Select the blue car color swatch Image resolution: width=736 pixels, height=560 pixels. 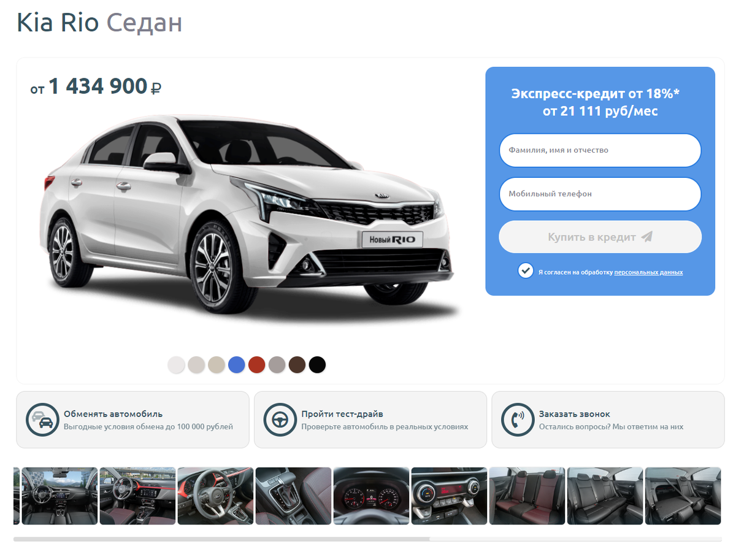pos(237,365)
